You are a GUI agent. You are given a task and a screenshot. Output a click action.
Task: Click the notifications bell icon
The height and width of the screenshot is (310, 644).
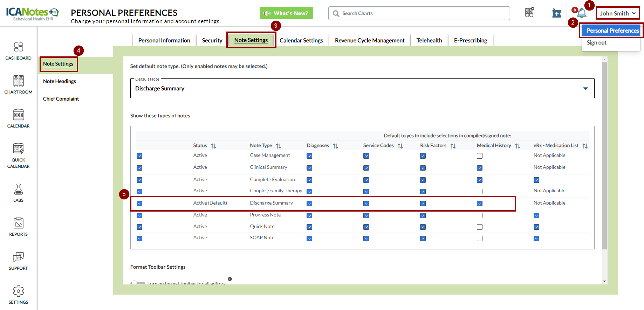581,13
